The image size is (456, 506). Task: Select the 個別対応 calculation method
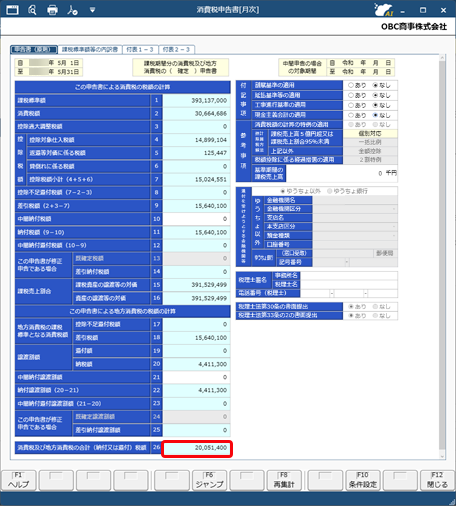pyautogui.click(x=370, y=134)
